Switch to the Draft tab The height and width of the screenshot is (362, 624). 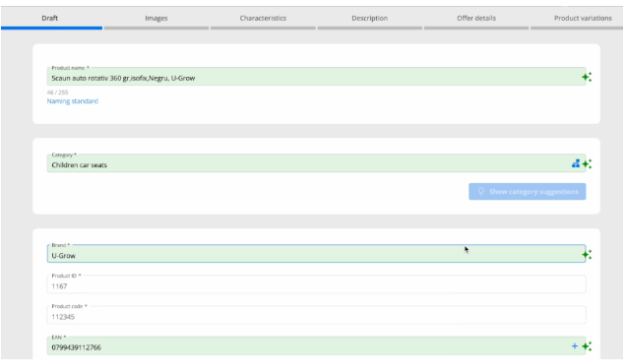50,18
